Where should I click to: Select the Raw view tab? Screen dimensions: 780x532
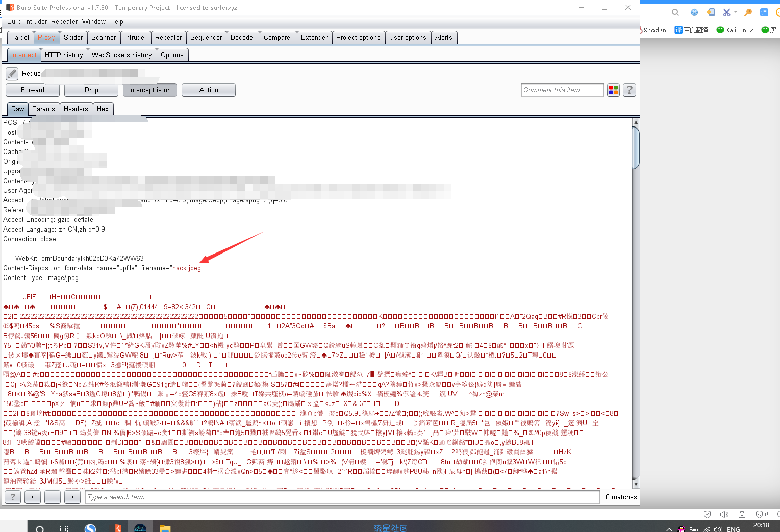click(x=18, y=109)
